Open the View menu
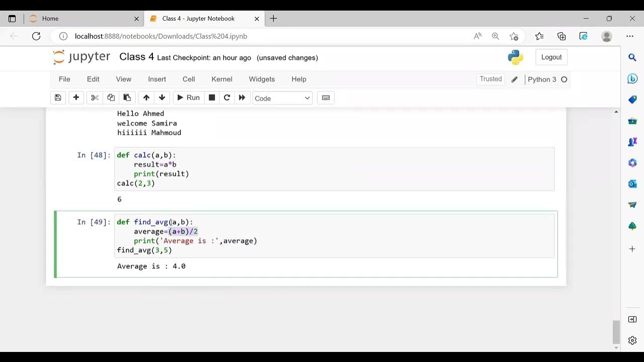 tap(124, 79)
